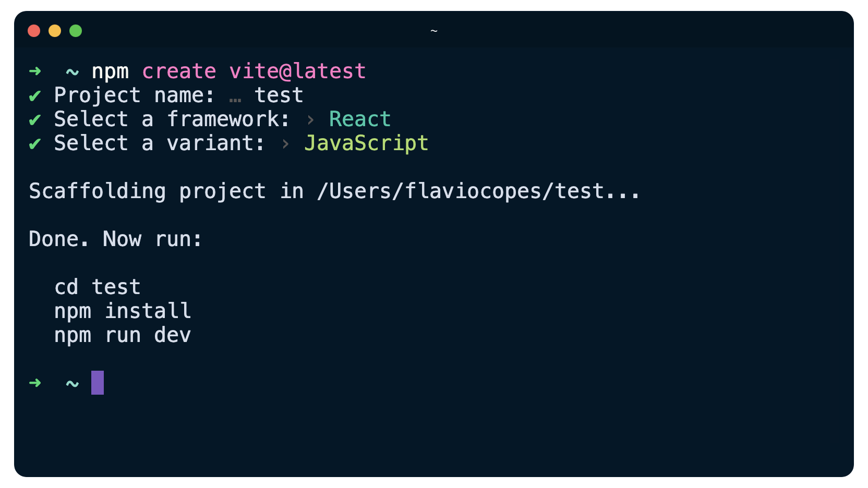Click the tilde title in the title bar
The image size is (868, 488).
[x=433, y=31]
